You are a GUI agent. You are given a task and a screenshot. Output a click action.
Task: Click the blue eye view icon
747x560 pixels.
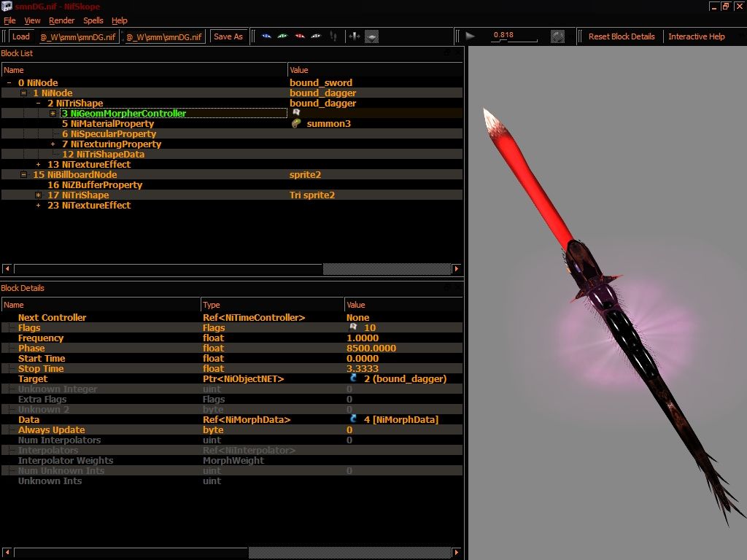(266, 36)
